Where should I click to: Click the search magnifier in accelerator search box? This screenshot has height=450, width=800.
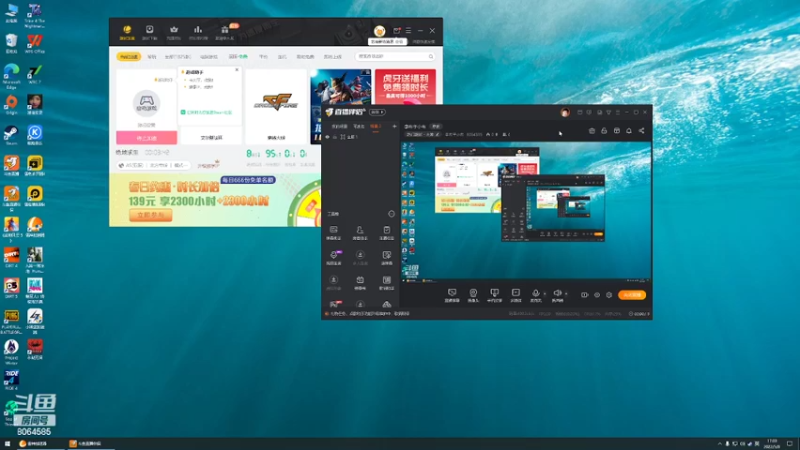tap(431, 57)
